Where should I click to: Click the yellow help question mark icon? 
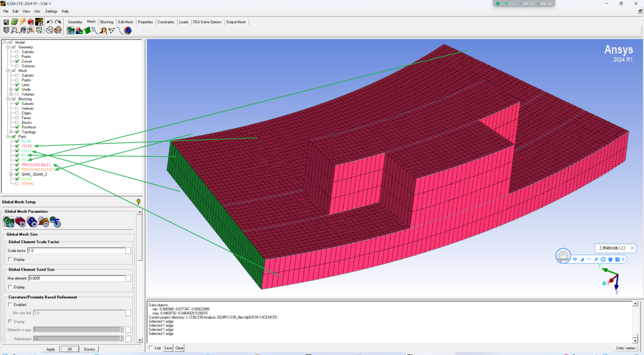tap(138, 202)
